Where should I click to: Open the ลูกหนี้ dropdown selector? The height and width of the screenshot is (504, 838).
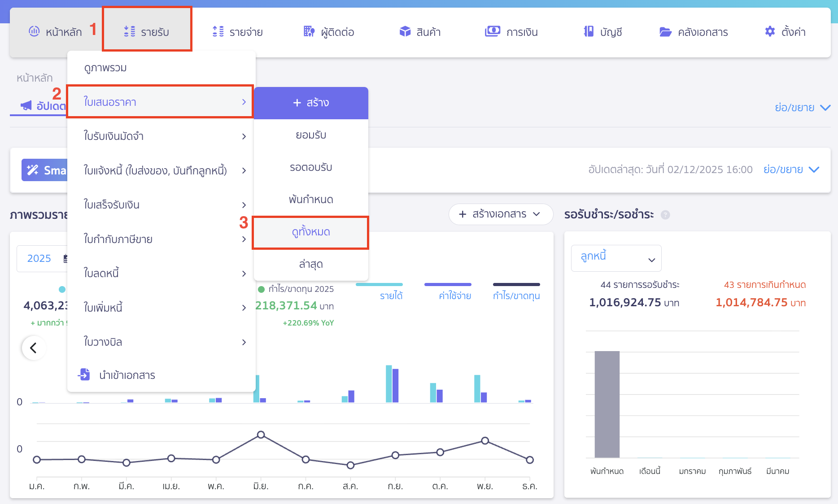pos(616,258)
